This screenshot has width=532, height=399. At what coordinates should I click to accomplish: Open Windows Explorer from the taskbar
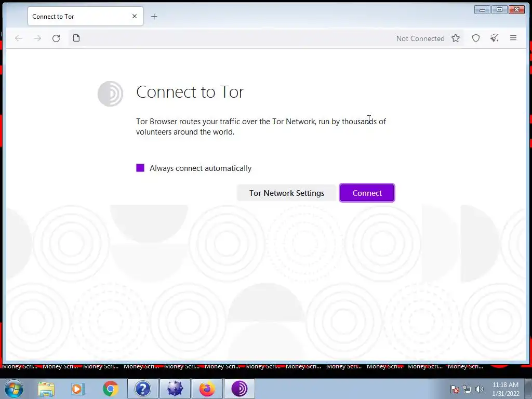click(46, 389)
